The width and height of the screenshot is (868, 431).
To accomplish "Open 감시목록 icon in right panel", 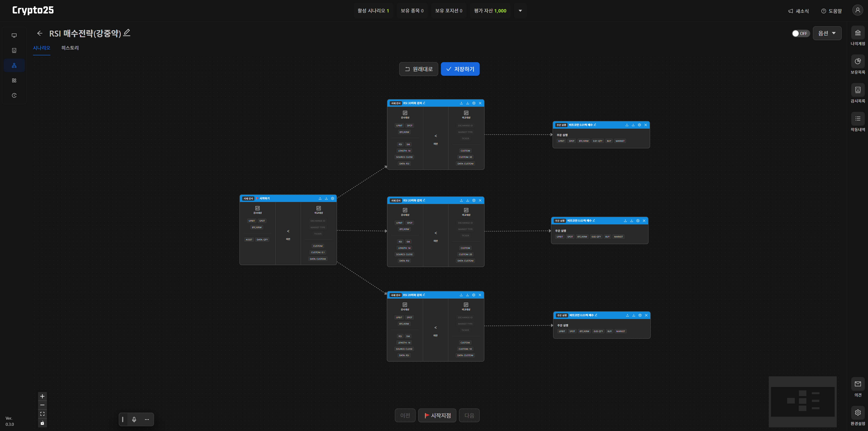I will [858, 90].
